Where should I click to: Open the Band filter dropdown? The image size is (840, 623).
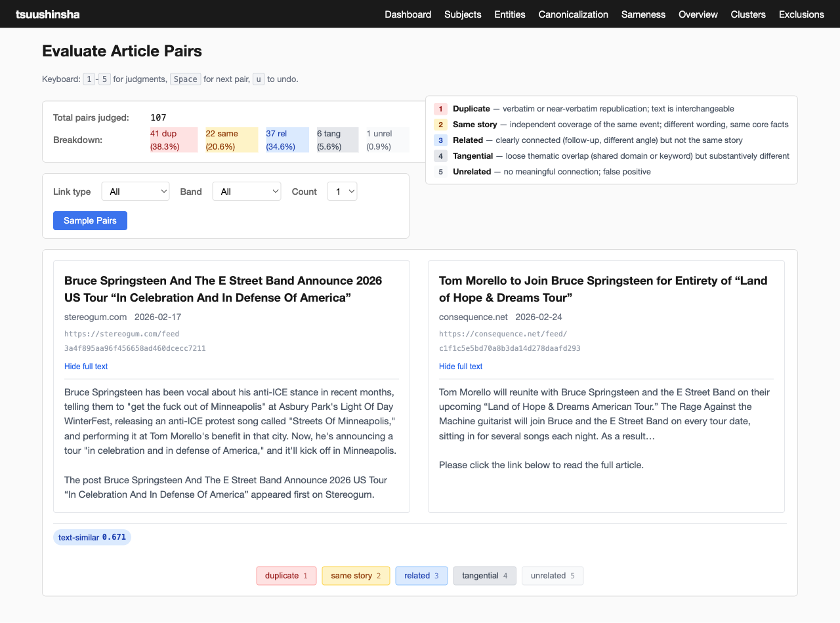[247, 191]
